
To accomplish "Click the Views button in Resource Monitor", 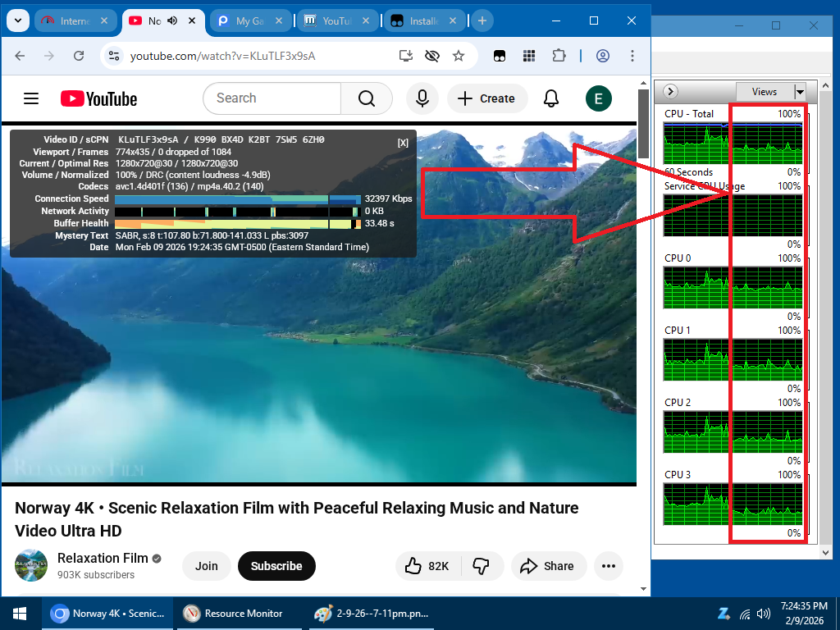I will click(765, 92).
